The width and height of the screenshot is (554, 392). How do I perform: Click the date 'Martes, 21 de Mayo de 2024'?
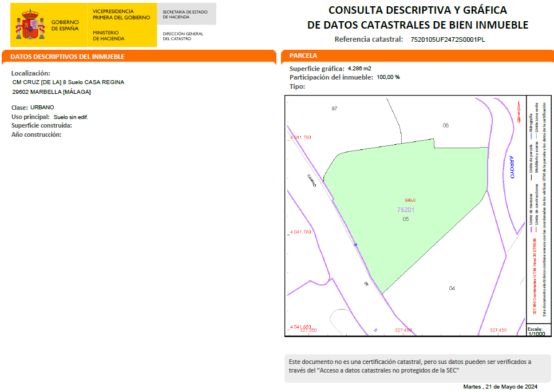[x=500, y=387]
